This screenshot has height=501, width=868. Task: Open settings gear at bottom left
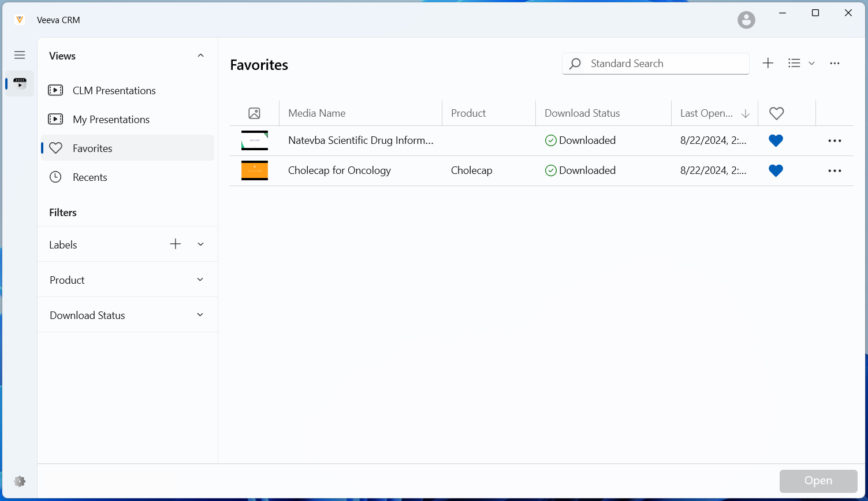tap(20, 481)
